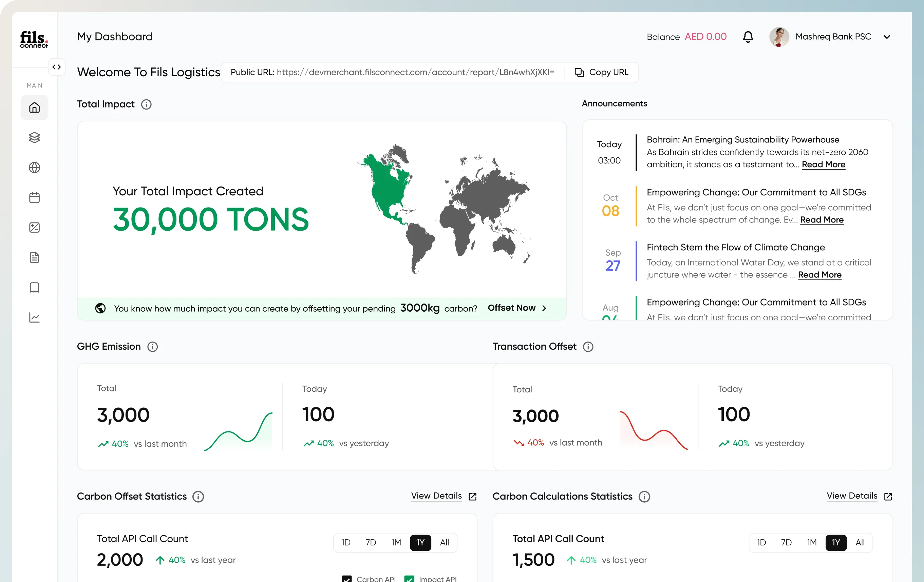
Task: Click the My Dashboard title
Action: pyautogui.click(x=115, y=37)
